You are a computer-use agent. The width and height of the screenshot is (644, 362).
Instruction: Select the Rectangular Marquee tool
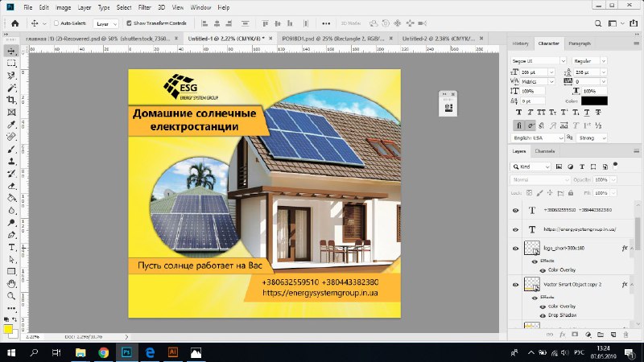11,64
